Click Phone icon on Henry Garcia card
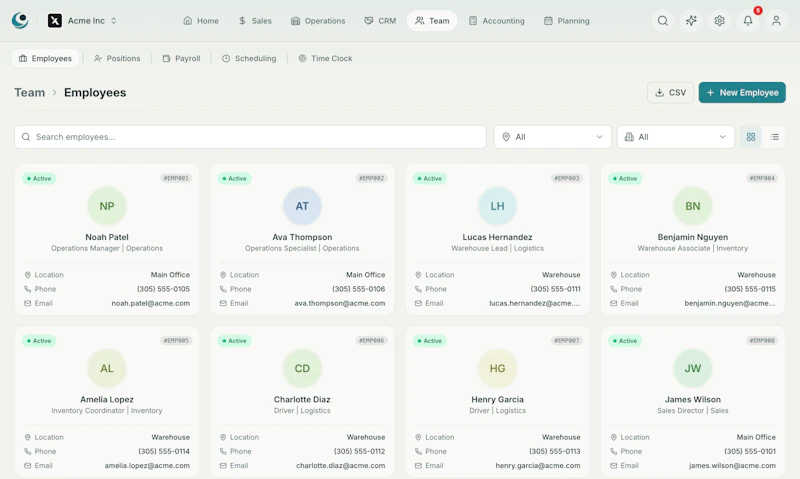The image size is (800, 479). pyautogui.click(x=418, y=451)
